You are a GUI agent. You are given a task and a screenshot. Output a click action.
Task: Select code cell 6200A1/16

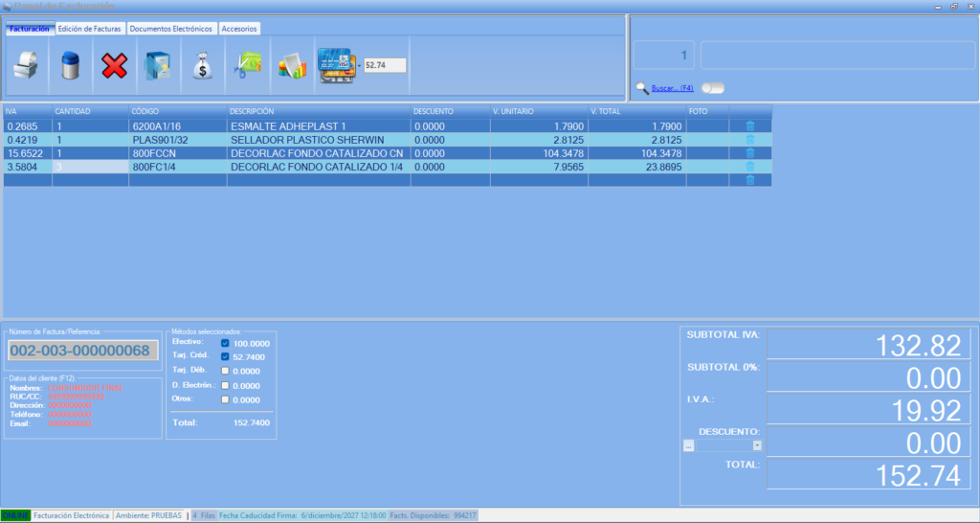point(178,126)
